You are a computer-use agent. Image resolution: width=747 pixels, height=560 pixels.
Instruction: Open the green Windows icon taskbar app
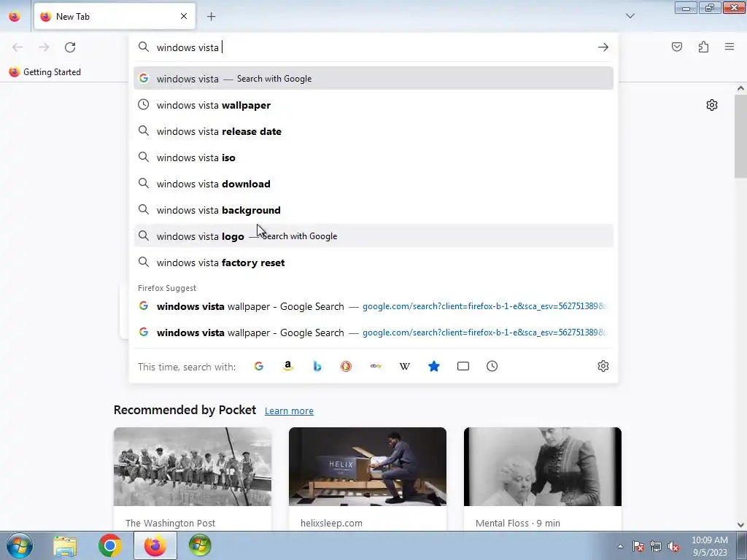point(200,545)
